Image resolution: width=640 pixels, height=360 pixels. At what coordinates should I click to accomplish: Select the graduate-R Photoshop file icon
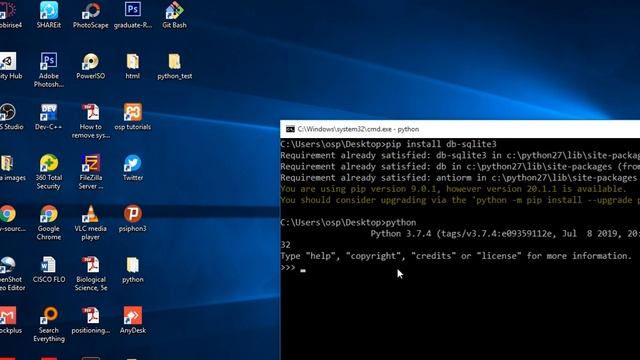[133, 15]
